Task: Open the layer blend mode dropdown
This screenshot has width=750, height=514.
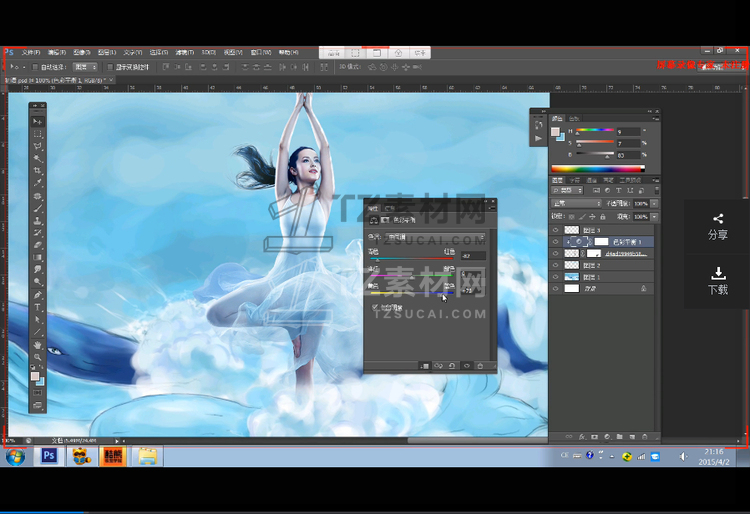Action: point(576,203)
